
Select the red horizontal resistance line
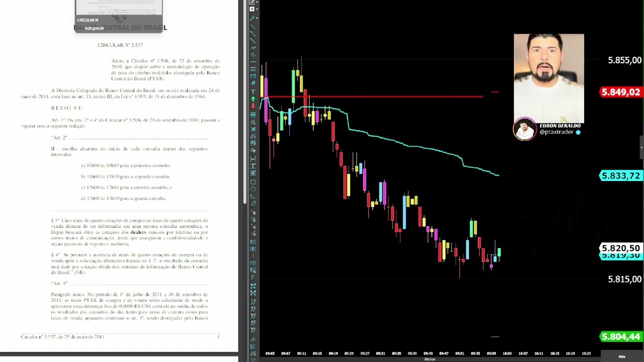pos(372,96)
